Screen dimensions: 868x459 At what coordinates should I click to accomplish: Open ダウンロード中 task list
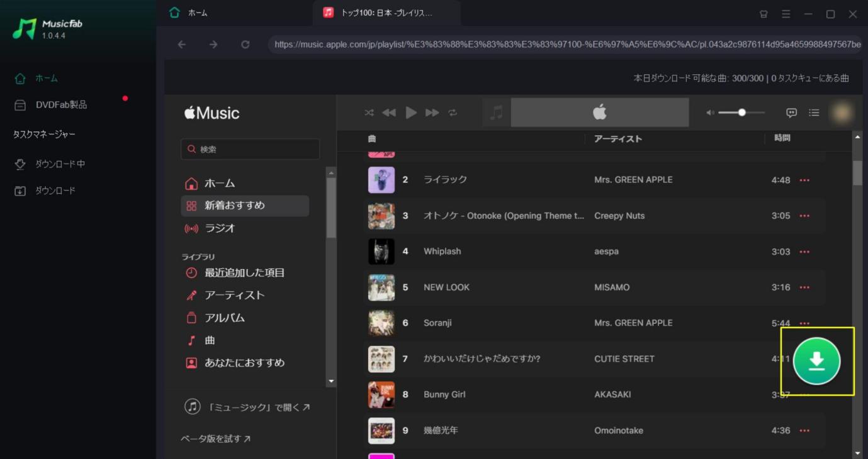pos(60,164)
